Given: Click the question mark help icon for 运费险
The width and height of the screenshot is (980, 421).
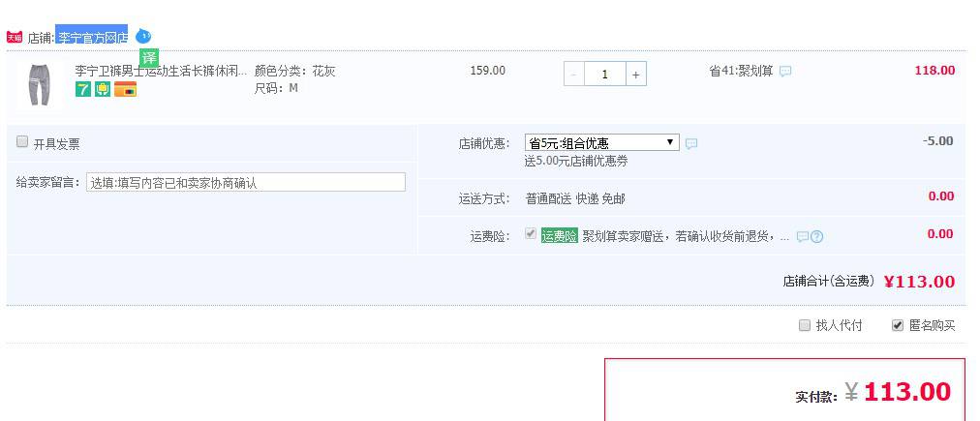Looking at the screenshot, I should coord(817,237).
